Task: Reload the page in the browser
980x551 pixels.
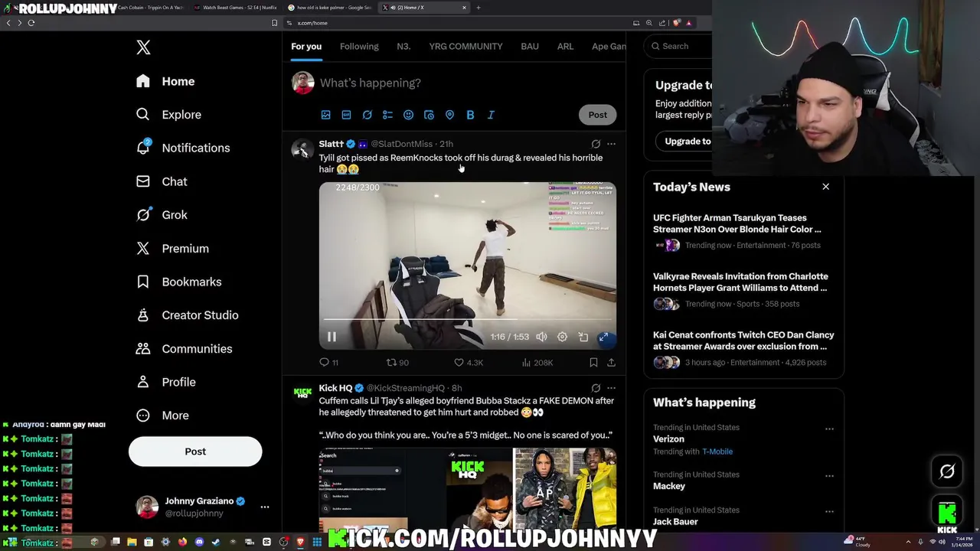Action: point(31,23)
